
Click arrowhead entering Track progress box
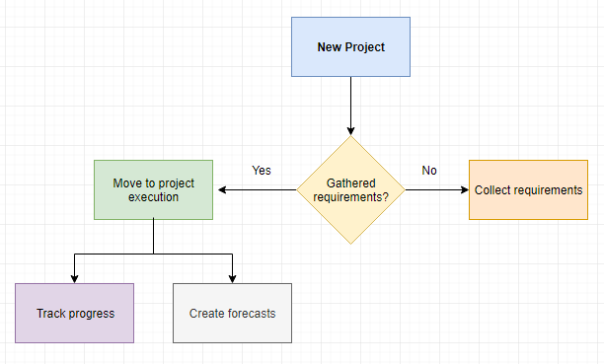74,279
